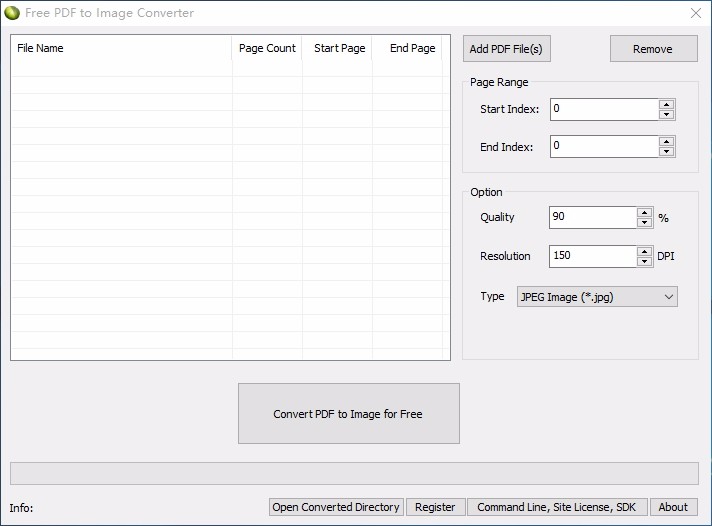Viewport: 712px width, 526px height.
Task: Open the About dialog
Action: [673, 507]
